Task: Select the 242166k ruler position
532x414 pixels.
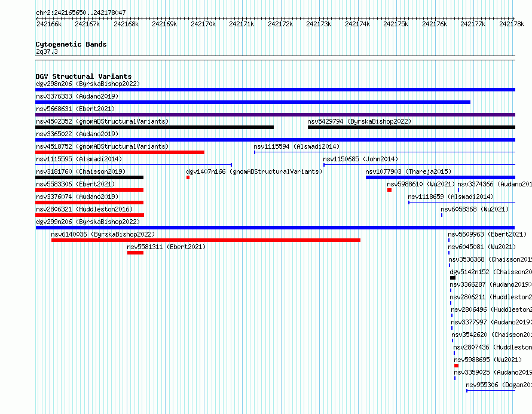Action: 49,24
